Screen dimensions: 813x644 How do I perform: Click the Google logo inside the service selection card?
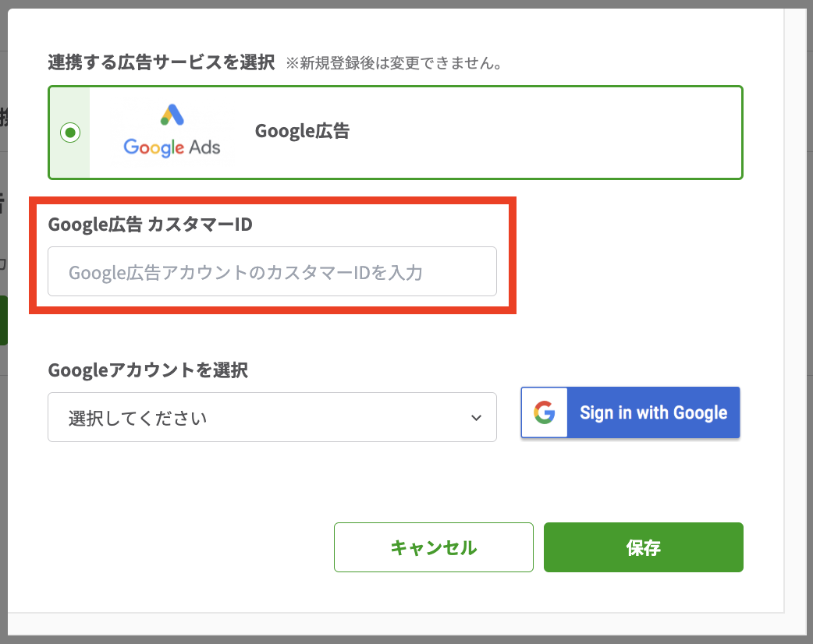(x=152, y=147)
